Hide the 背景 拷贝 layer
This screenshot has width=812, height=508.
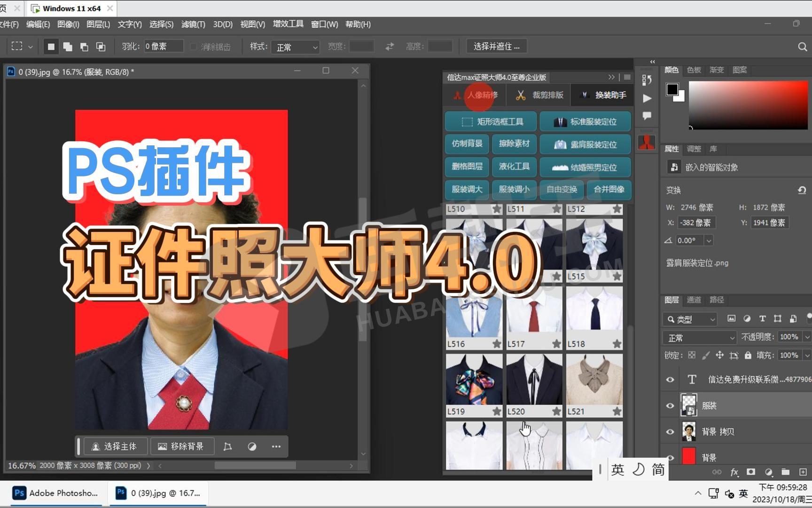(x=670, y=432)
